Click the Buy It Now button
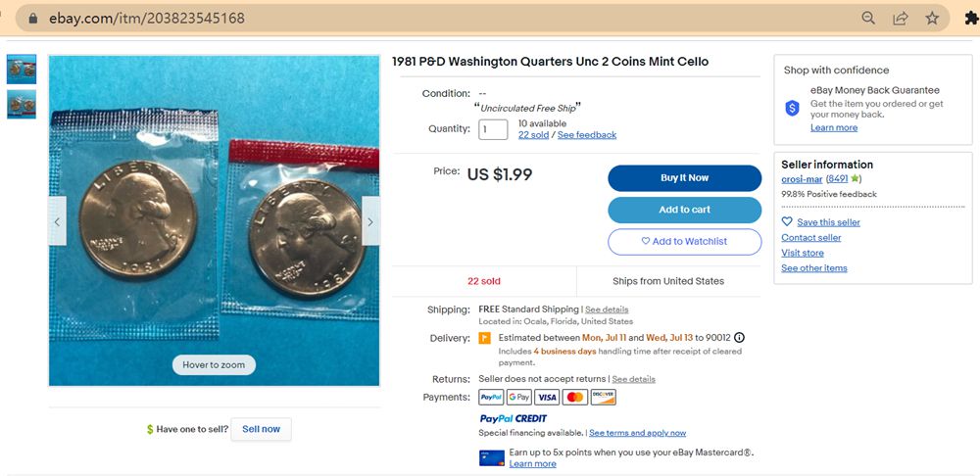 684,178
